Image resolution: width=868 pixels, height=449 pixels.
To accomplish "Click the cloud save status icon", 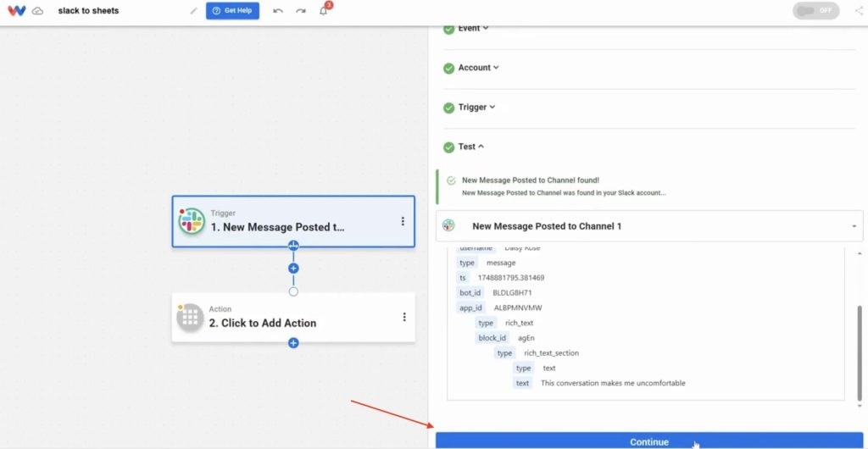I will click(x=37, y=11).
